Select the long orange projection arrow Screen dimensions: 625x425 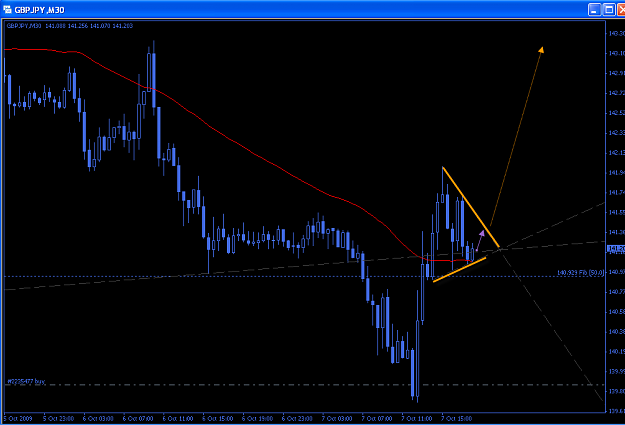(517, 136)
